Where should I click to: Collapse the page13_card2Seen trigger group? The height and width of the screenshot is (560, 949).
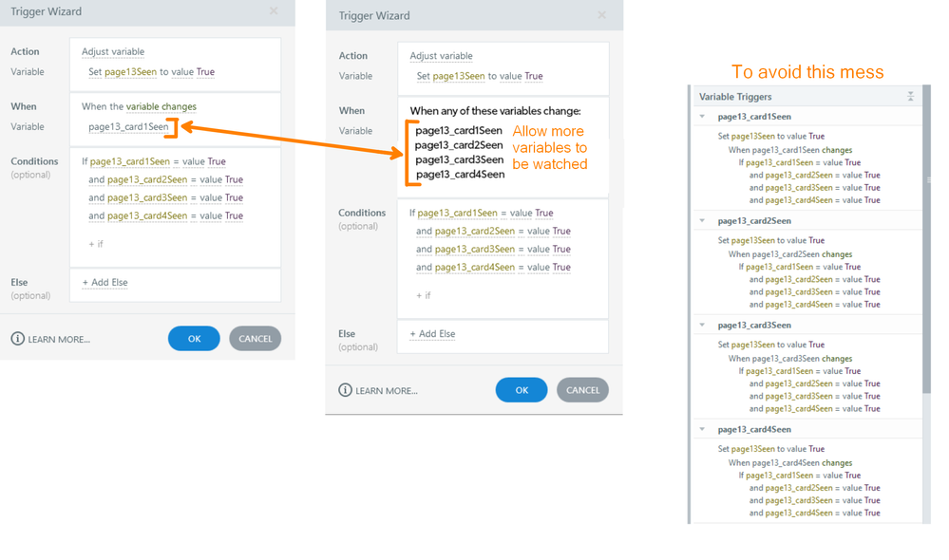point(703,221)
